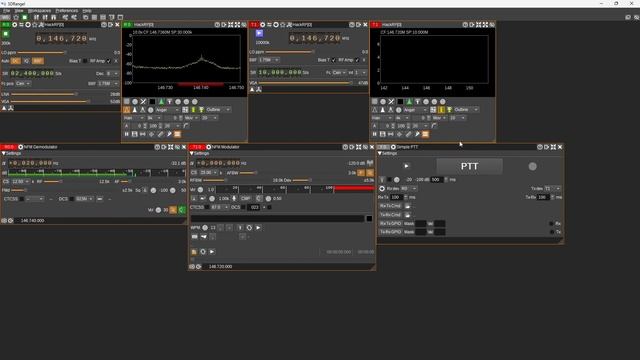Open the Workspaces menu
Viewport: 640px width, 360px height.
click(x=40, y=11)
